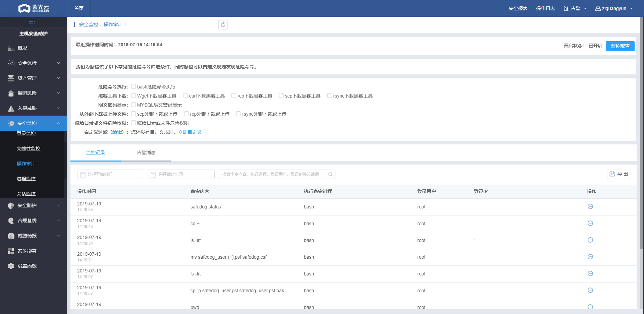This screenshot has height=314, width=644.
Task: Check 赋给目录或文件危险权限 checkbox
Action: pos(133,123)
